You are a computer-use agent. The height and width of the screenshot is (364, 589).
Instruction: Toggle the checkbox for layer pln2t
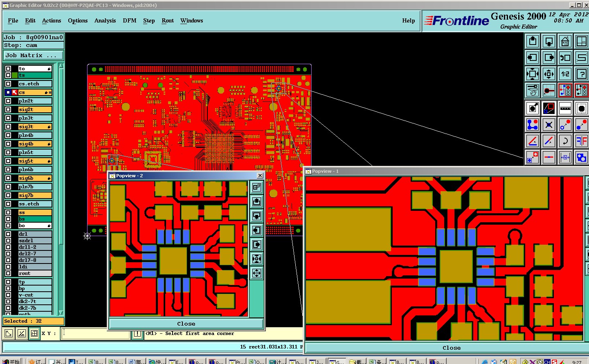coord(8,101)
